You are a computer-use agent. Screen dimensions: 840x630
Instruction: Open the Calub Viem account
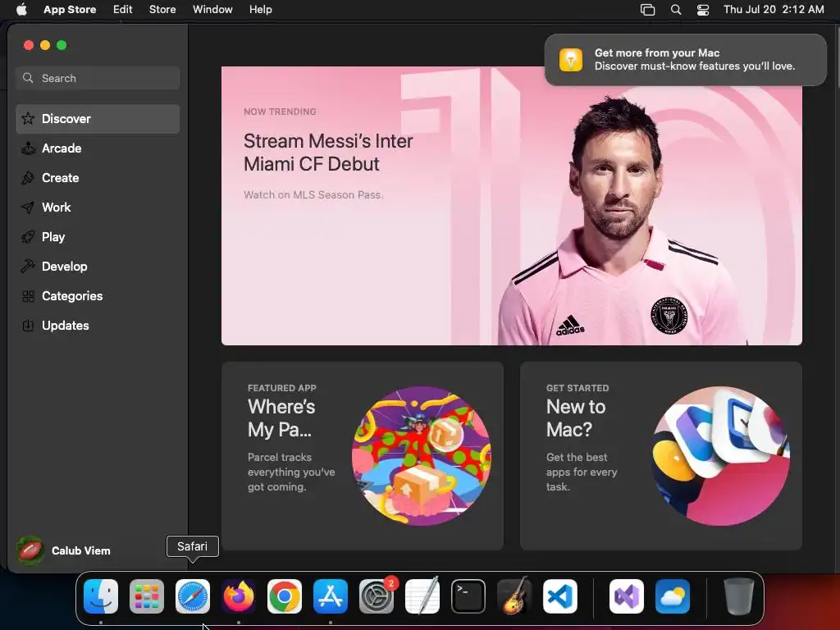point(64,550)
